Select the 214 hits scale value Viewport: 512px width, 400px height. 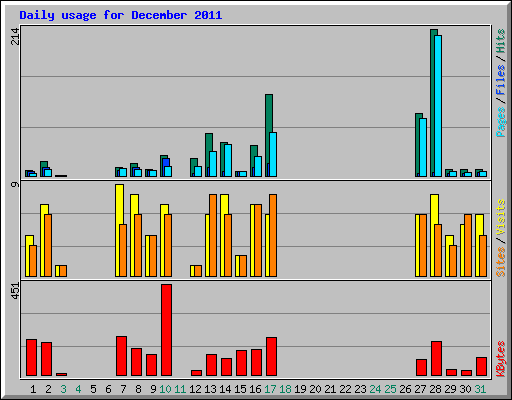point(15,36)
